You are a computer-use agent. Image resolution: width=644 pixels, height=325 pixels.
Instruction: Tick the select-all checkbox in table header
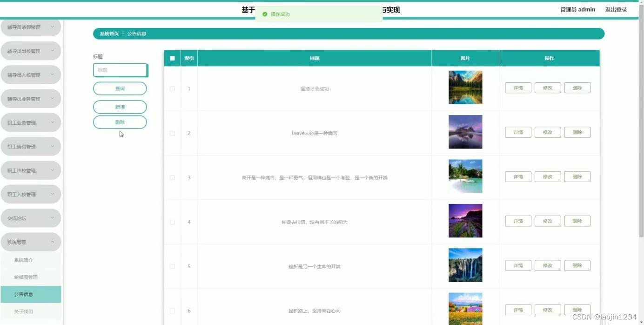172,58
